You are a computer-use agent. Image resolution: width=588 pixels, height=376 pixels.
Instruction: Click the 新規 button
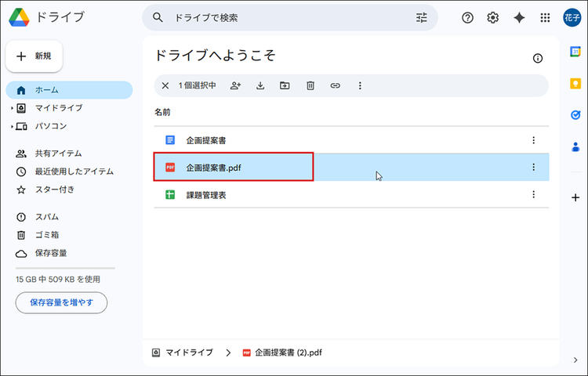tap(34, 56)
